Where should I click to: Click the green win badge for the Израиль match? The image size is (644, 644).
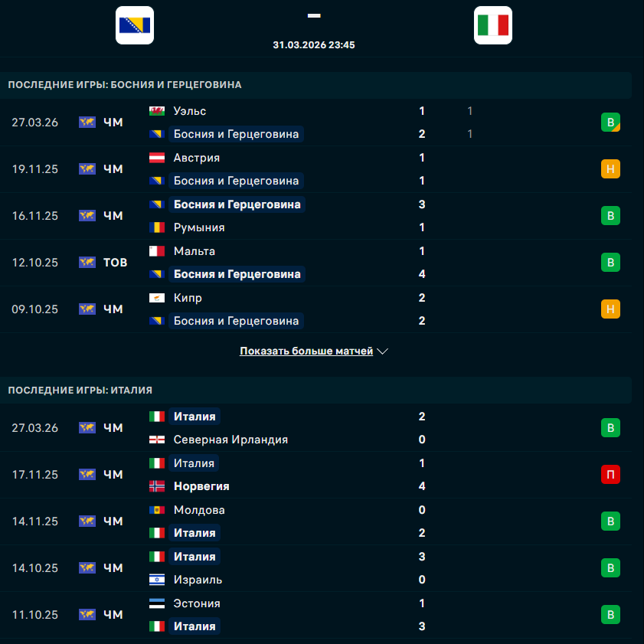click(610, 568)
